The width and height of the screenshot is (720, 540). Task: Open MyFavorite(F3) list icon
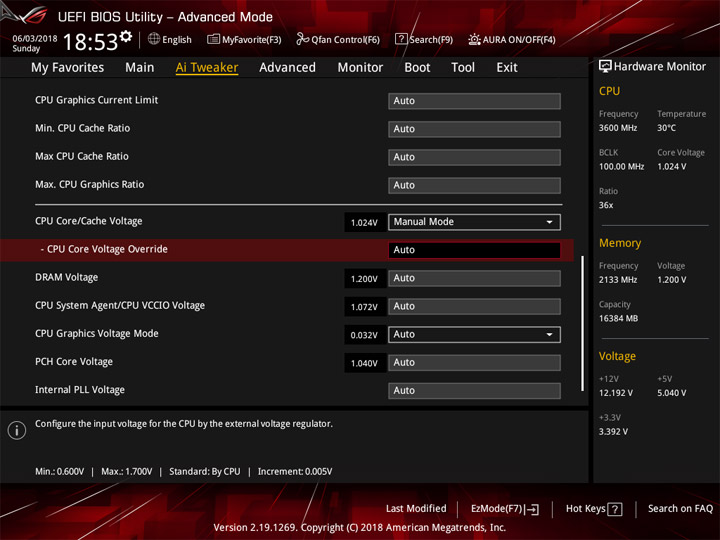[x=213, y=39]
